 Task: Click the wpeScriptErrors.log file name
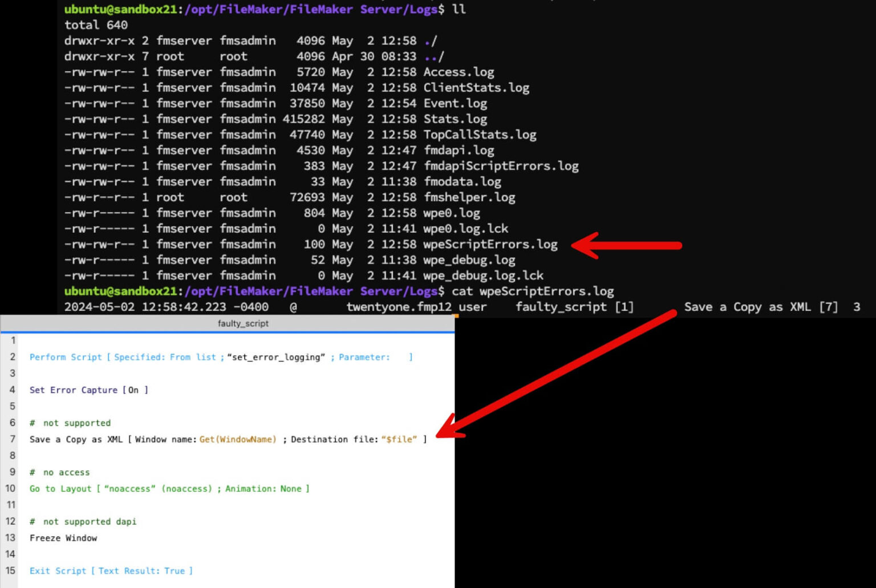[x=489, y=244]
